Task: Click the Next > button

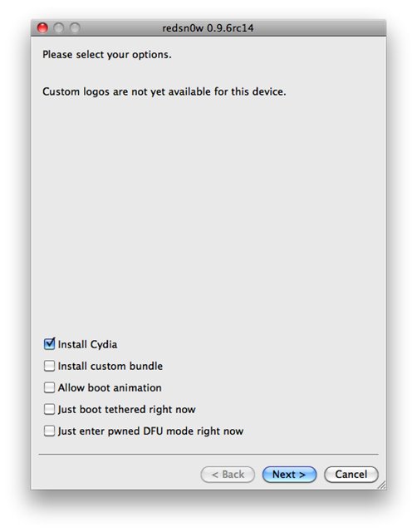Action: click(x=289, y=475)
